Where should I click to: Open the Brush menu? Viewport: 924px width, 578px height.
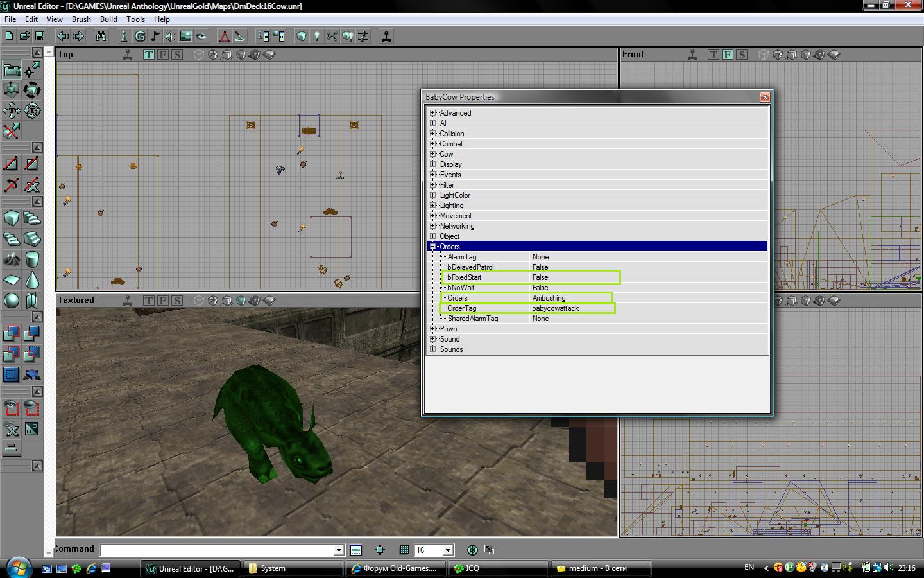(81, 19)
